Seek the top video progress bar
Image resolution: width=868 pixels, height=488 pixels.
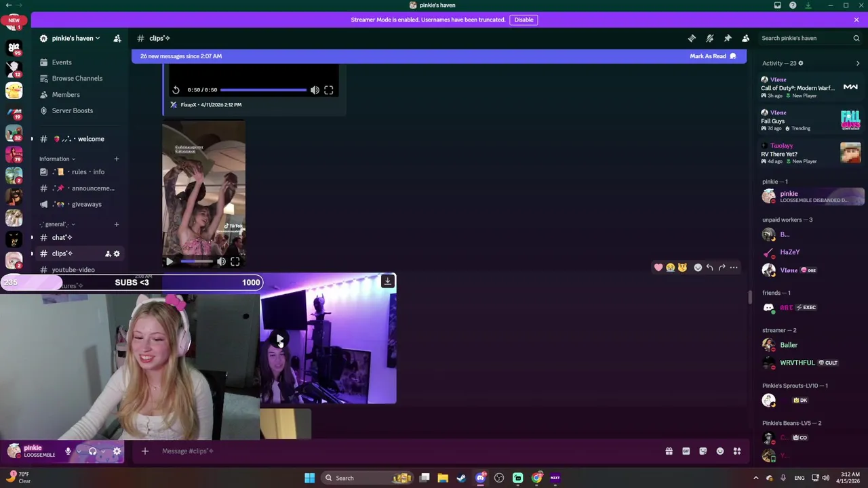click(x=263, y=89)
